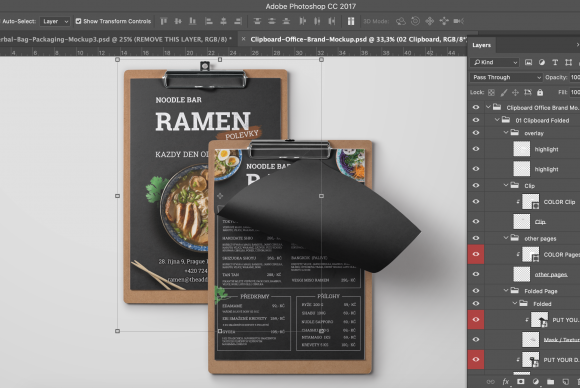Select the other pages layer name
580x388 pixels.
(x=551, y=274)
